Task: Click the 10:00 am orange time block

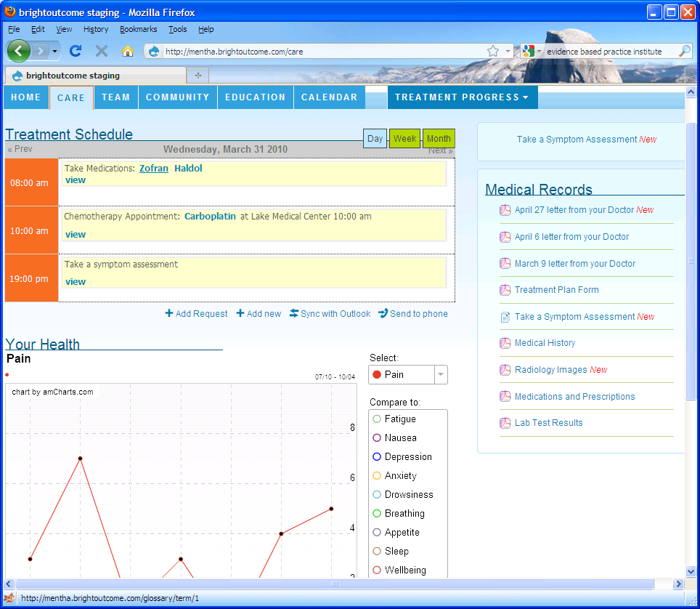Action: tap(31, 230)
